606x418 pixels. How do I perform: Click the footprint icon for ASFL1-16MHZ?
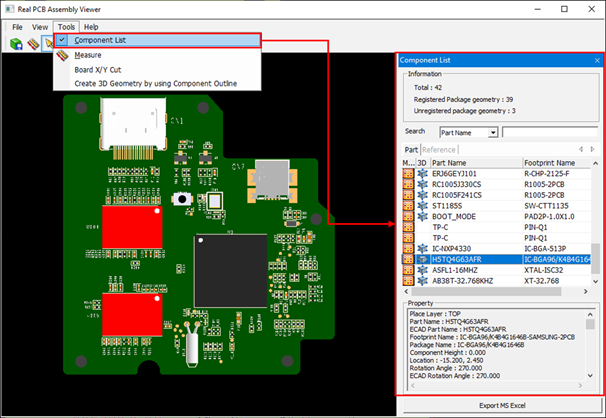(408, 270)
